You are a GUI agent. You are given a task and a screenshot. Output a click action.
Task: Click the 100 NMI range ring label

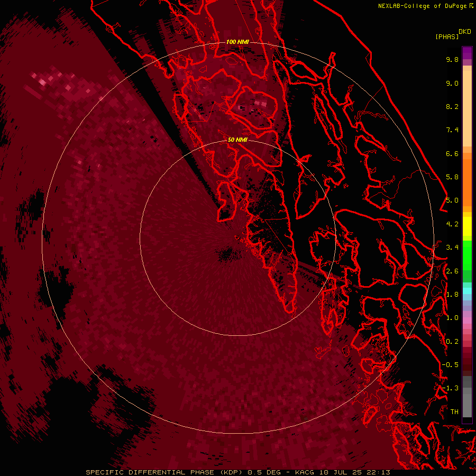pos(237,42)
